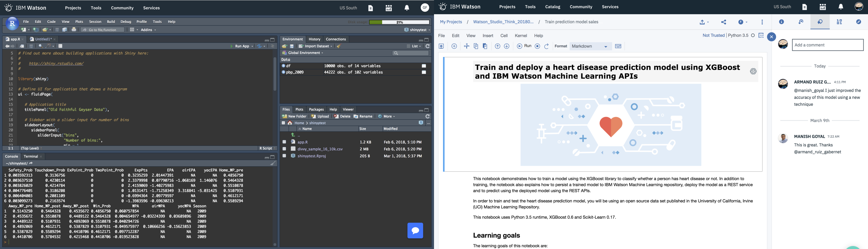Click the Add a comment field
Screen dimensions: 868x249
click(828, 44)
